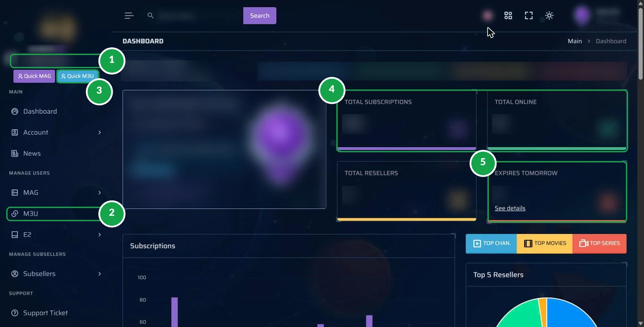Screen dimensions: 644x327
Task: Click the Dashboard gauge icon in sidebar
Action: pos(15,111)
